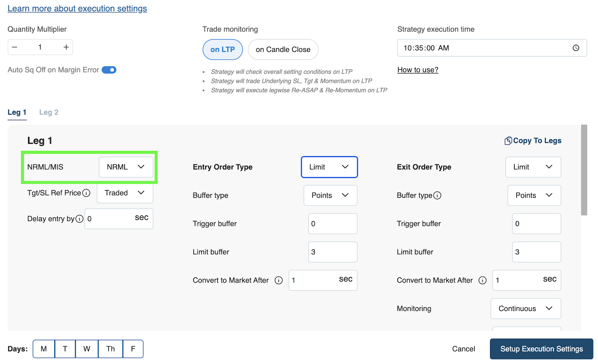This screenshot has height=364, width=598.
Task: Open Tgt/SL Ref Price Traded dropdown
Action: click(x=125, y=193)
